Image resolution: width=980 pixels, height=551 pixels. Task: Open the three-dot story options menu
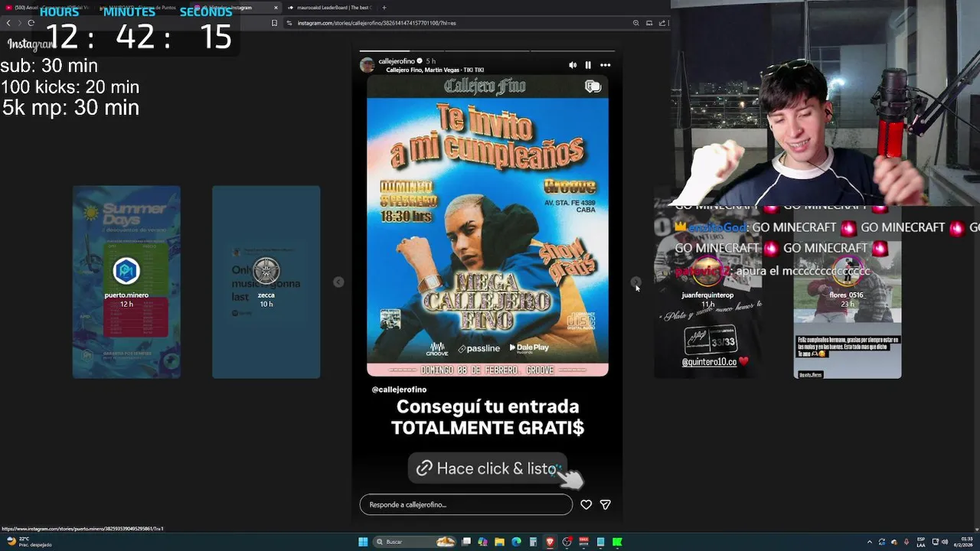pos(605,65)
